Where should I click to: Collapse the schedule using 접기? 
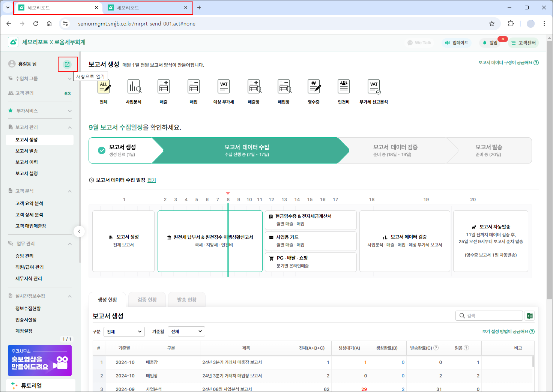click(152, 180)
